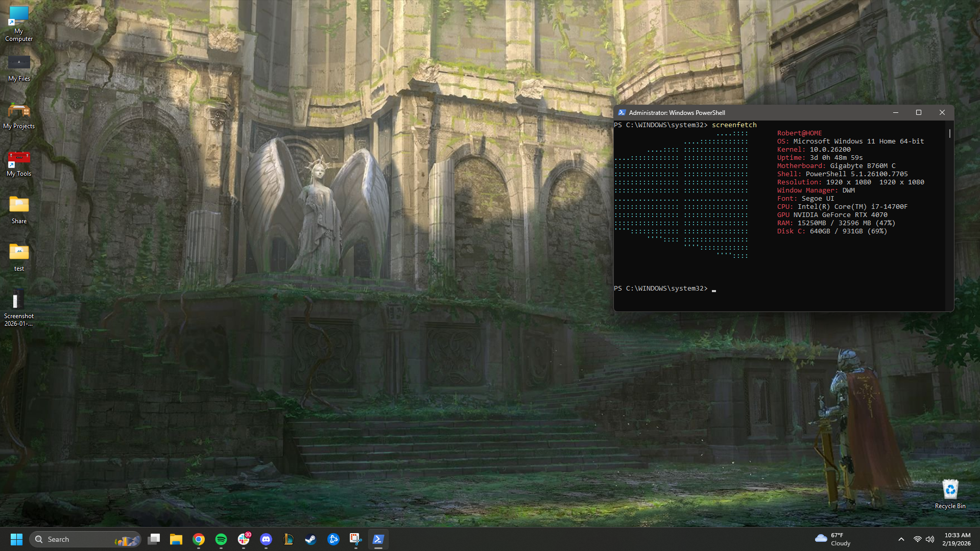The image size is (980, 551).
Task: Click the GPU NVIDIA GeForce line
Action: coord(832,215)
